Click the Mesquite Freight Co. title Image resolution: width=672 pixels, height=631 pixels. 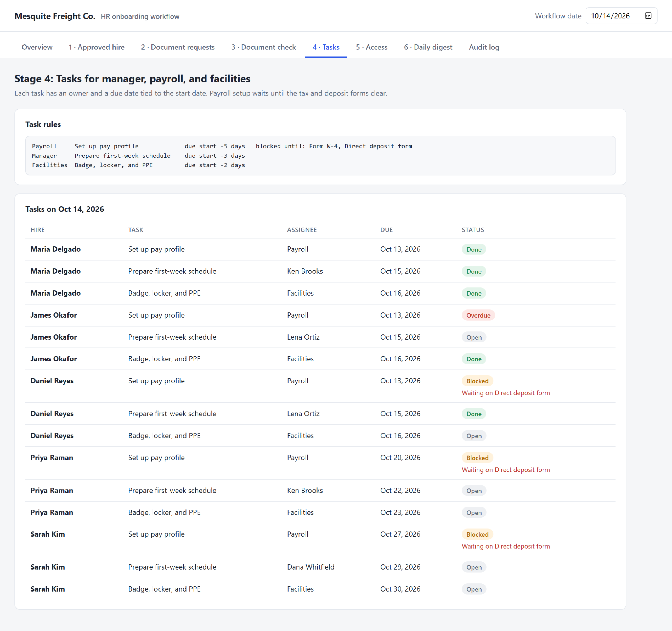[x=55, y=16]
